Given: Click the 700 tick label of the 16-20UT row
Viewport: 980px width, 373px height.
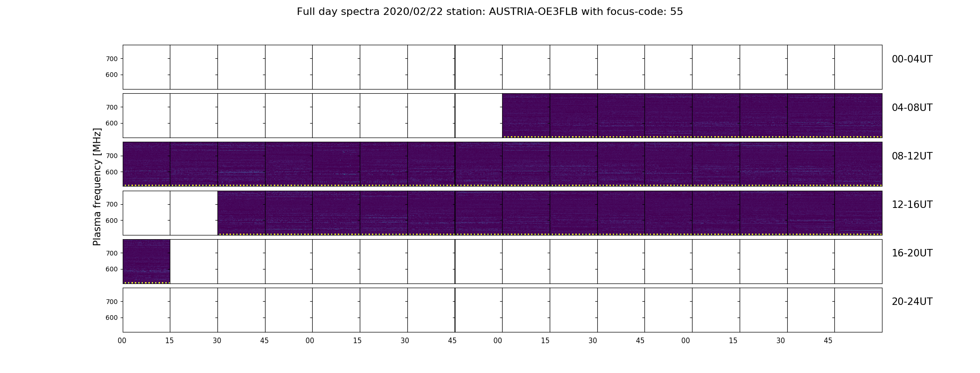Looking at the screenshot, I should 112,253.
